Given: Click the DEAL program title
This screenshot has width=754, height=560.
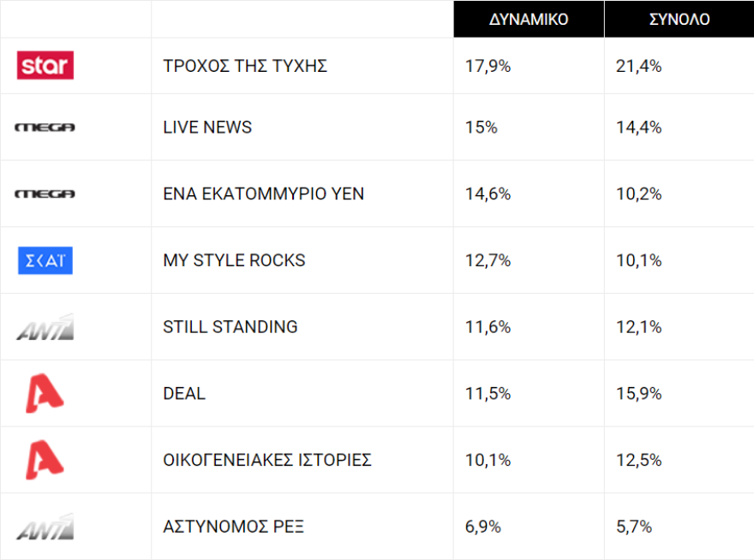Looking at the screenshot, I should tap(184, 394).
